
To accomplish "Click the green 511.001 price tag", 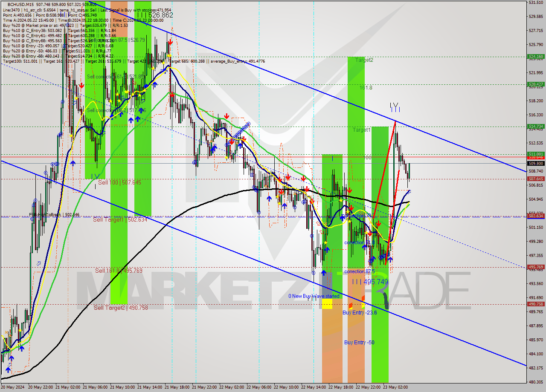I will (536, 154).
